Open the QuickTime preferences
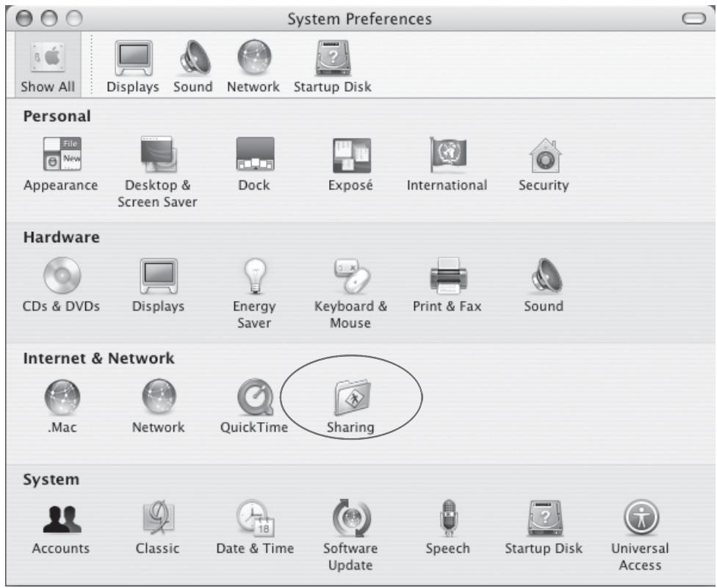 255,407
